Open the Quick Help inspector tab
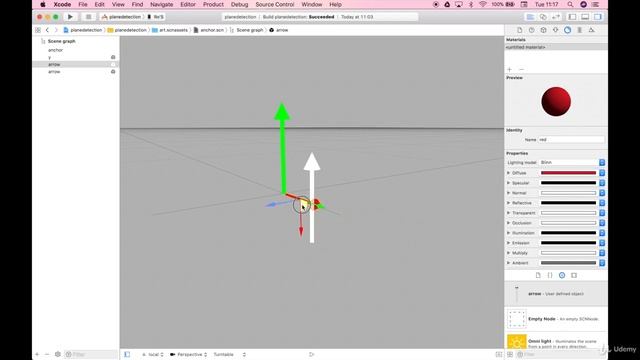This screenshot has width=640, height=360. [531, 30]
